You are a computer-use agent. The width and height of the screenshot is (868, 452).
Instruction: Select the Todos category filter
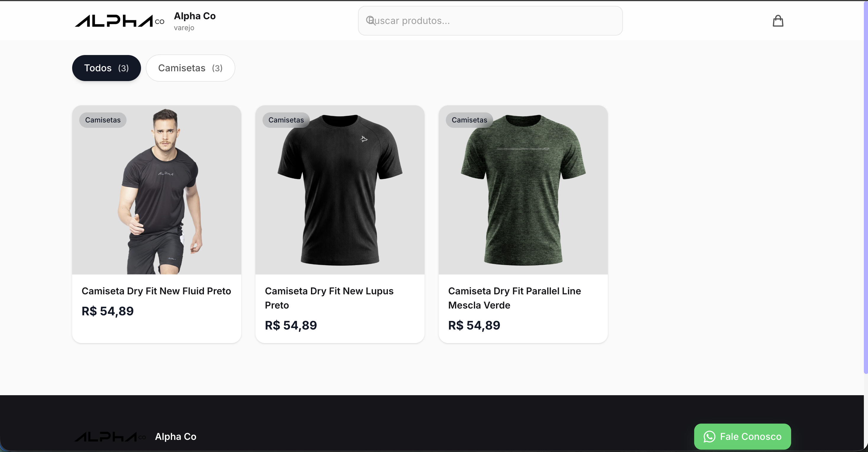pyautogui.click(x=106, y=68)
